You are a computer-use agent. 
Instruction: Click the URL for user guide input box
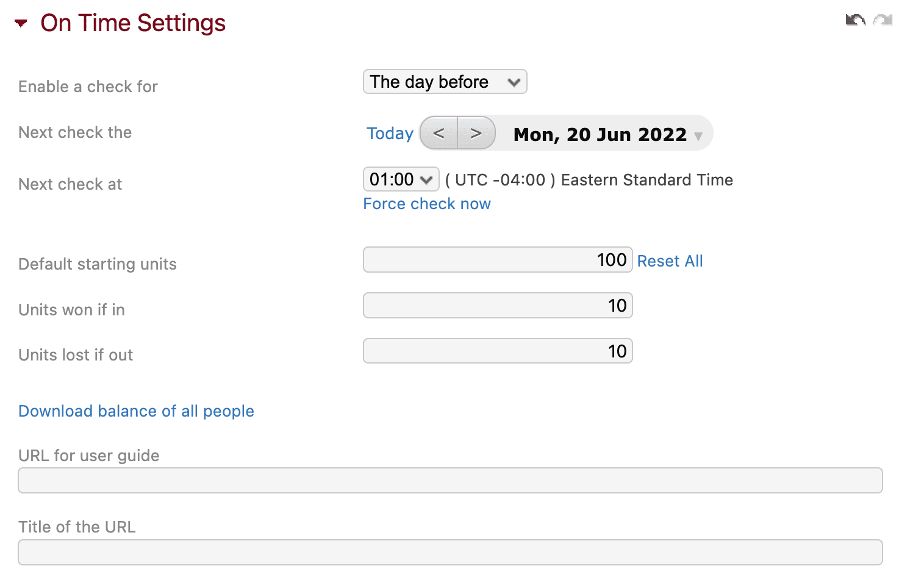pyautogui.click(x=450, y=480)
